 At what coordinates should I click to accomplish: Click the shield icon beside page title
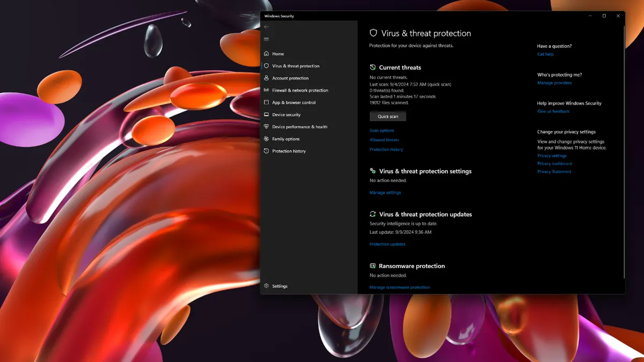pyautogui.click(x=374, y=33)
